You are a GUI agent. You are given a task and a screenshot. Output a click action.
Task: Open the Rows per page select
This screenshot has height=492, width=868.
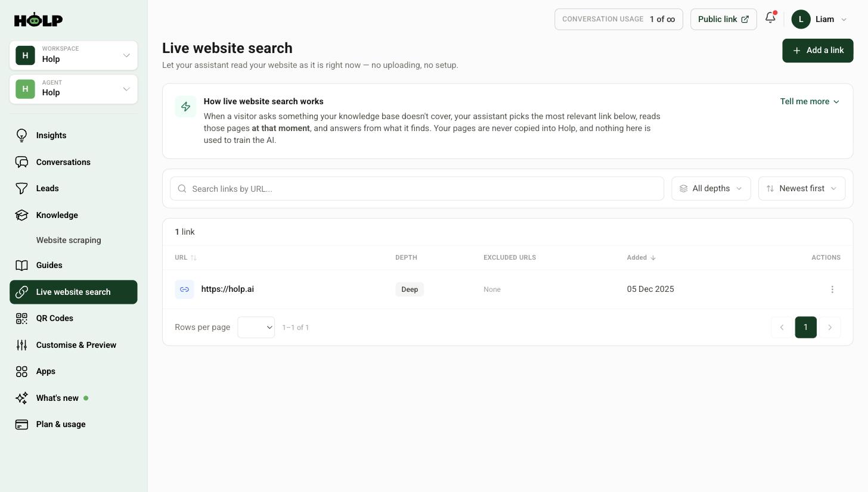tap(256, 328)
